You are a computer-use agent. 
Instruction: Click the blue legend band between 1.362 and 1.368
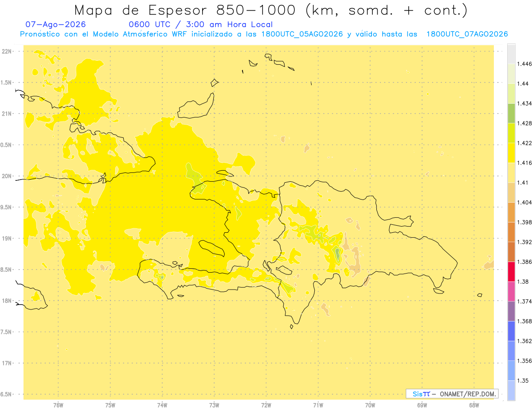click(x=511, y=331)
